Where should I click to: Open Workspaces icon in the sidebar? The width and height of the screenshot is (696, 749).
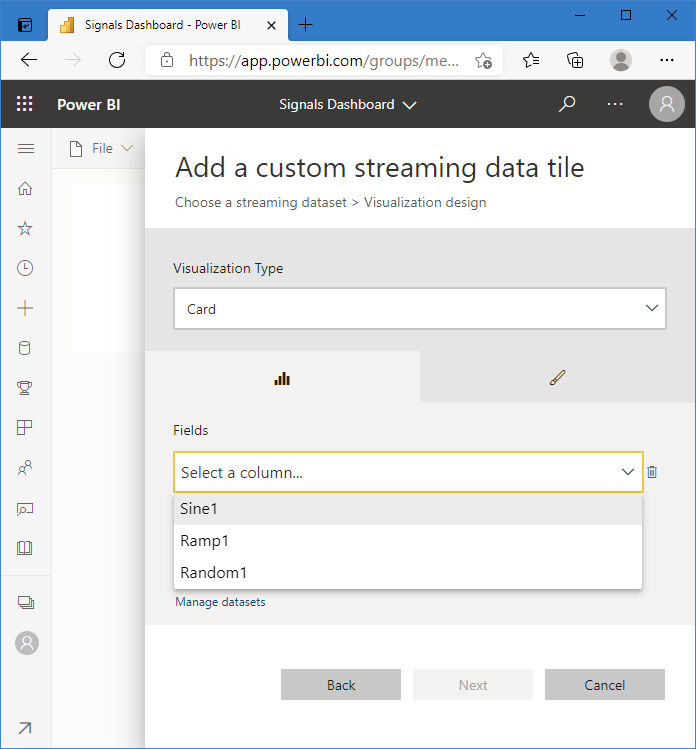pyautogui.click(x=26, y=602)
